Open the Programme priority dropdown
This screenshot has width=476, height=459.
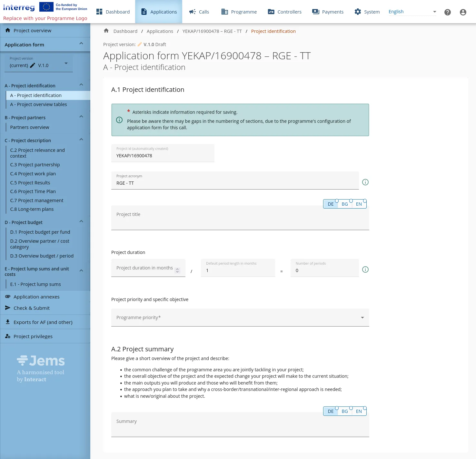pyautogui.click(x=240, y=317)
